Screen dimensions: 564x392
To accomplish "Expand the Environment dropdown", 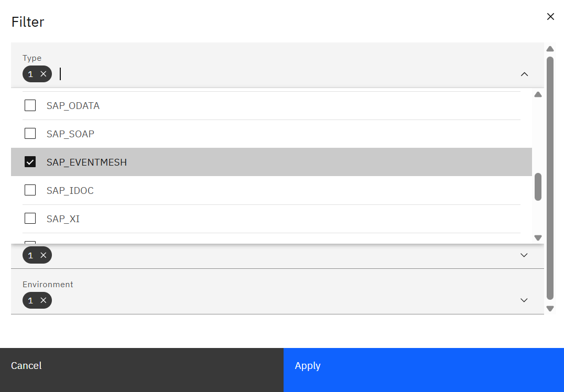I will [x=524, y=300].
